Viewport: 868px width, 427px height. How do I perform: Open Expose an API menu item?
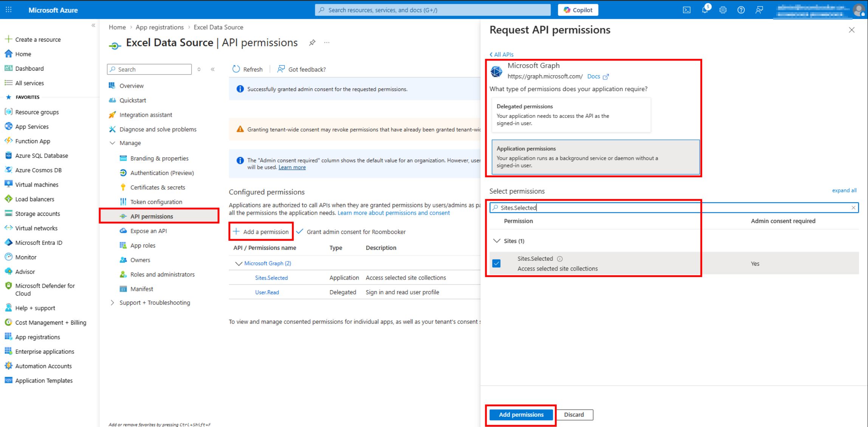point(149,231)
